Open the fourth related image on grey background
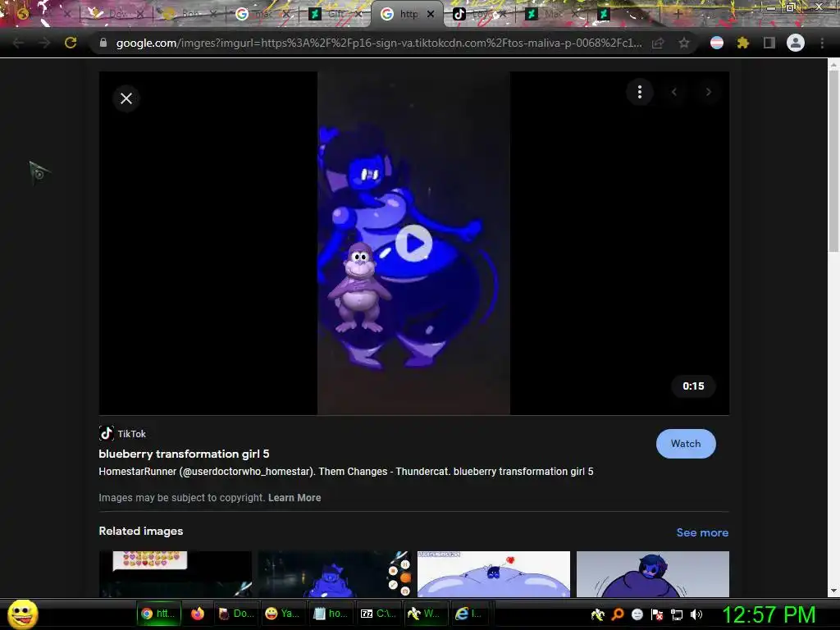The width and height of the screenshot is (840, 630). [x=652, y=573]
